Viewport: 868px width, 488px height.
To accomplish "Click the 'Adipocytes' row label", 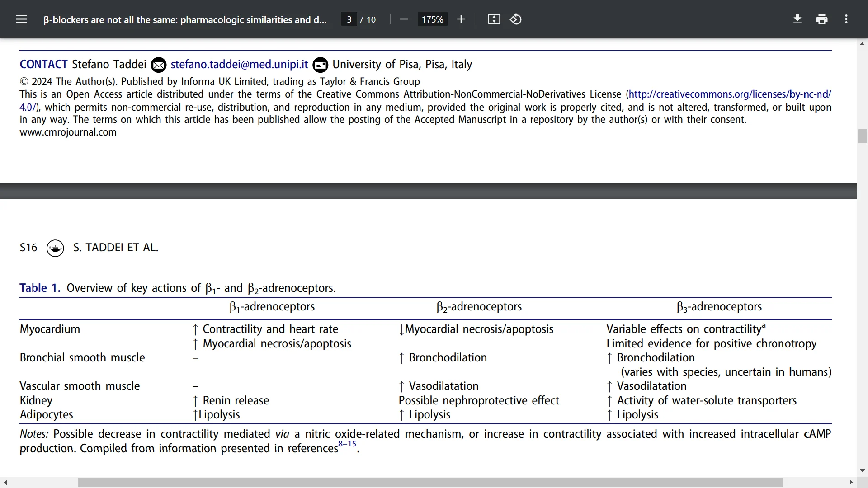I will [46, 414].
